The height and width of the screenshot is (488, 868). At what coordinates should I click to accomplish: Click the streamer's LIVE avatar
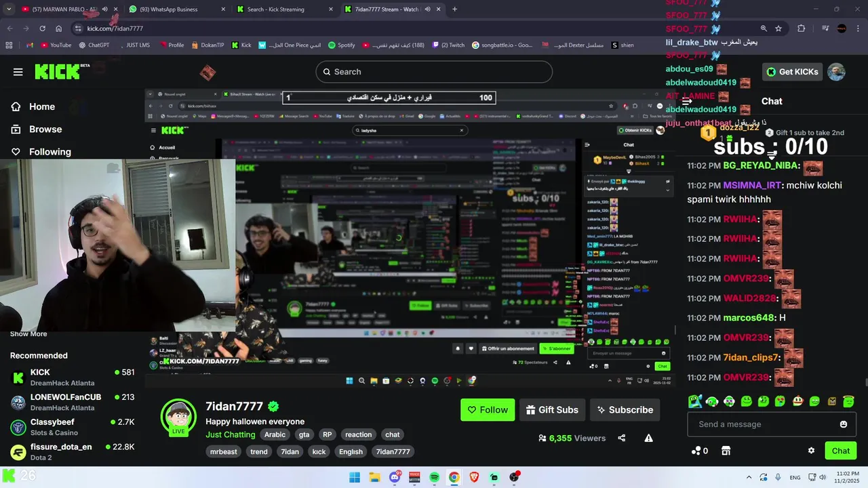(x=178, y=417)
